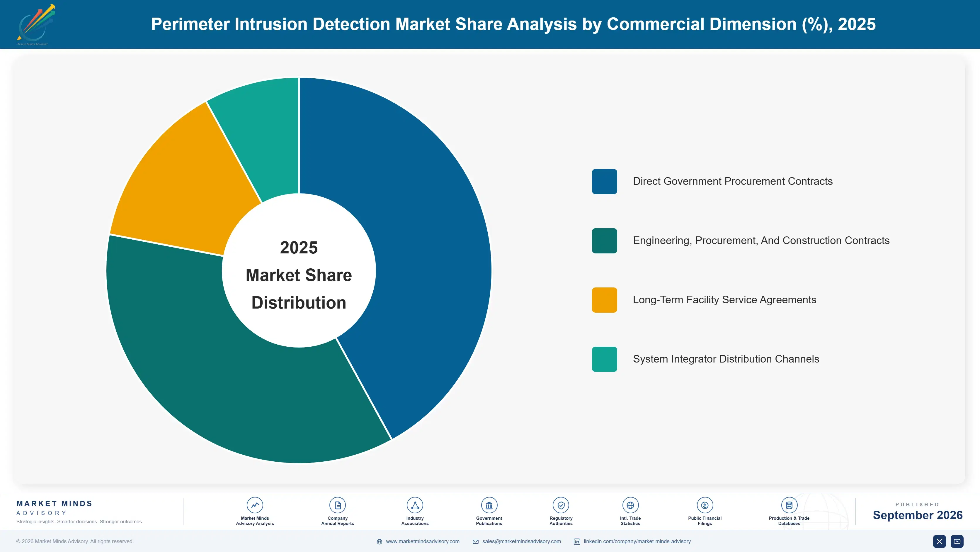The width and height of the screenshot is (980, 552).
Task: Open www.marketmindsadvisory.com link
Action: pos(423,541)
